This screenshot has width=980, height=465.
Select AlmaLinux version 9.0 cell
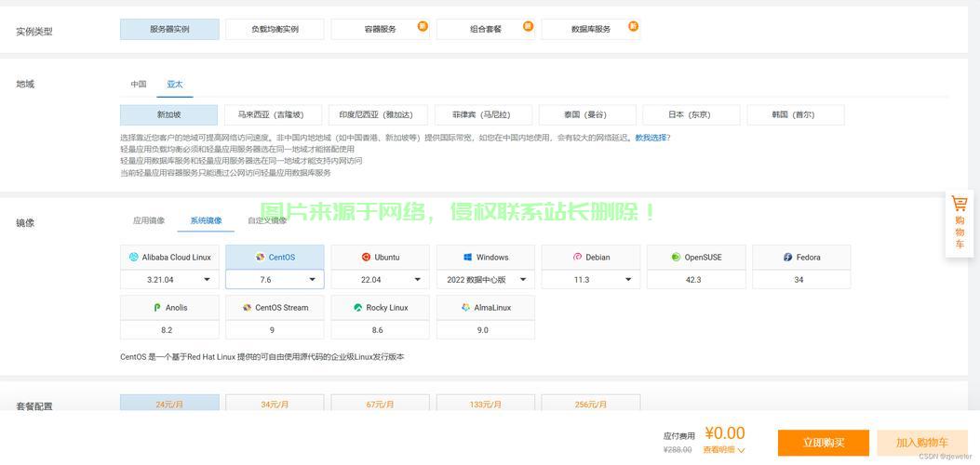click(486, 330)
